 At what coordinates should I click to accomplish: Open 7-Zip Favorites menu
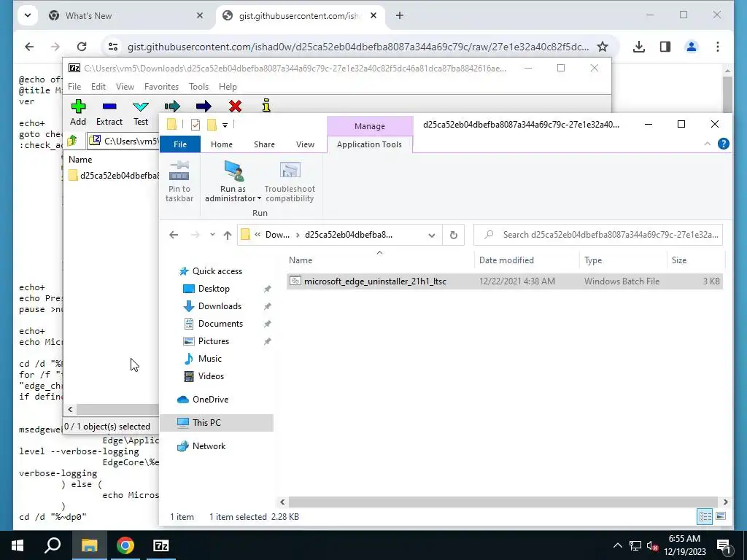coord(161,87)
